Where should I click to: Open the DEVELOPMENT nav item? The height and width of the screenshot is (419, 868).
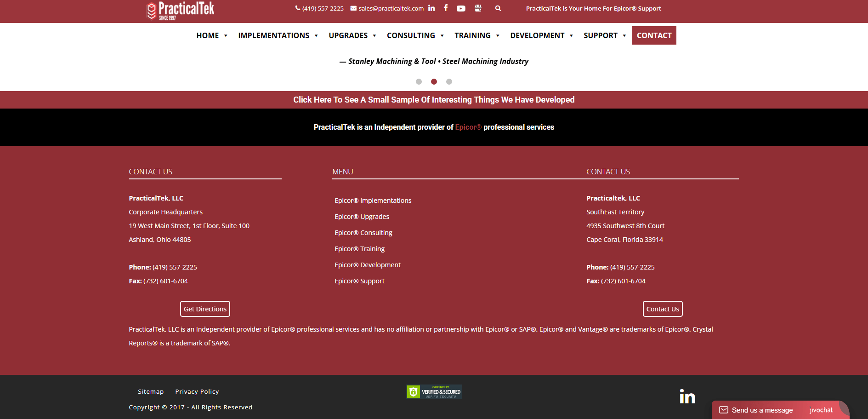537,35
